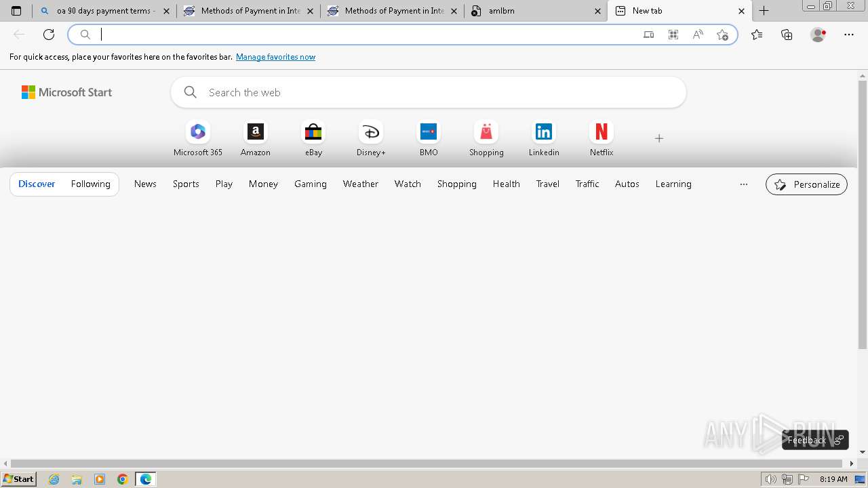
Task: Open the Sports category
Action: 186,184
